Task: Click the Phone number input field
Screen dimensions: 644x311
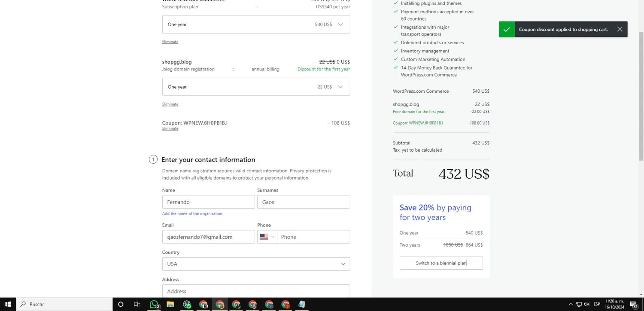Action: [x=313, y=237]
